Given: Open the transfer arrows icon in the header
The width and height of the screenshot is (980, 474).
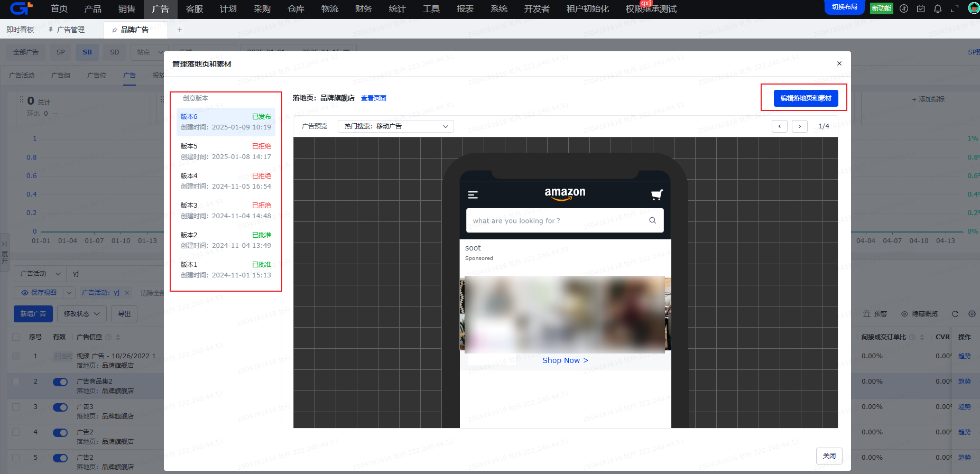Looking at the screenshot, I should (x=904, y=8).
